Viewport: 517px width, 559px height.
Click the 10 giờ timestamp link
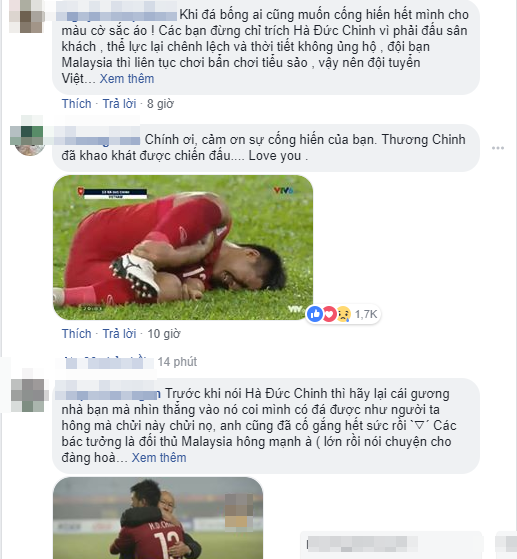click(164, 334)
